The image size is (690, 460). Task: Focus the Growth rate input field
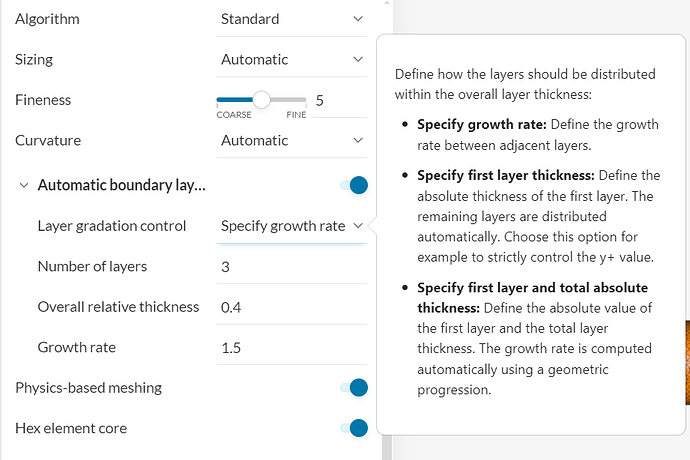290,347
